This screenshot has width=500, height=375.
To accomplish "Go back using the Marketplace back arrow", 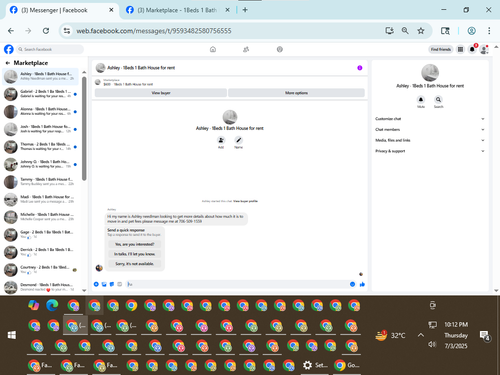I will pos(7,63).
